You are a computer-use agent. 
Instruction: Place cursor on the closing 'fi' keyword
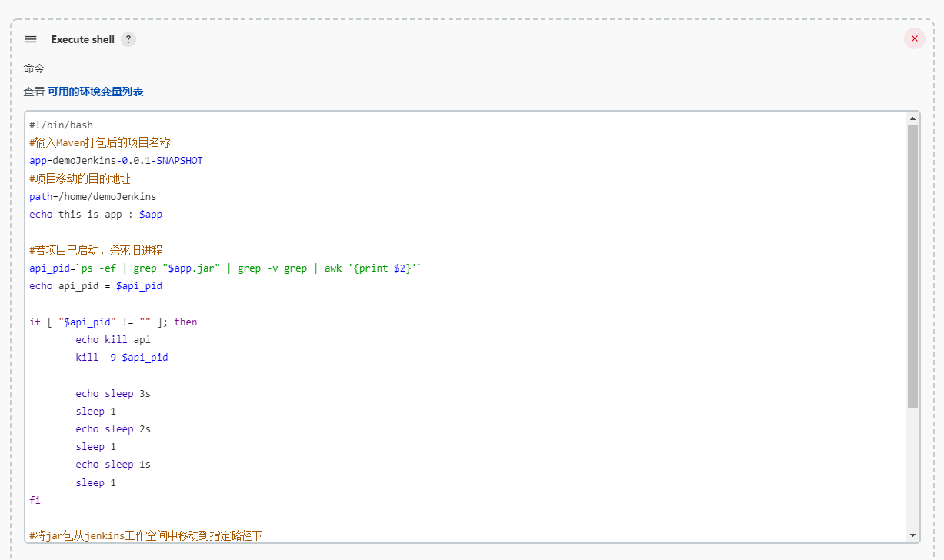35,500
